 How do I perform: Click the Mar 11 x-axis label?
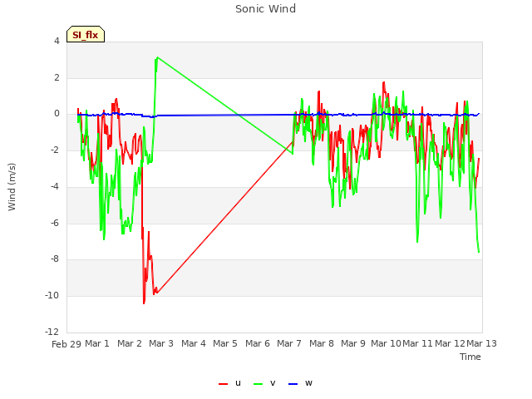point(417,343)
